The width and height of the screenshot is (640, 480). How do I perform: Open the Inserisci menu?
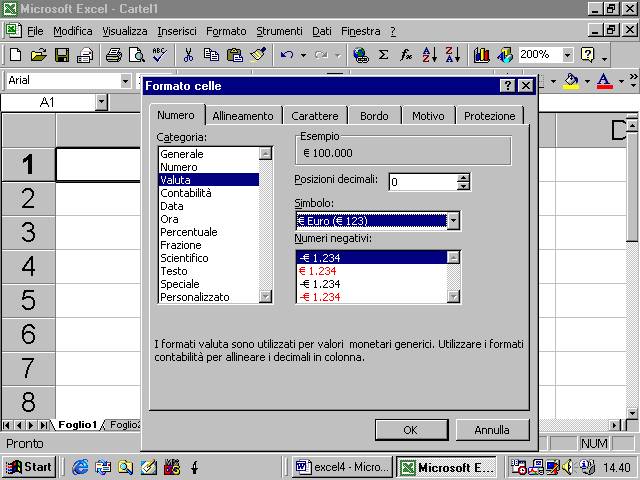177,31
